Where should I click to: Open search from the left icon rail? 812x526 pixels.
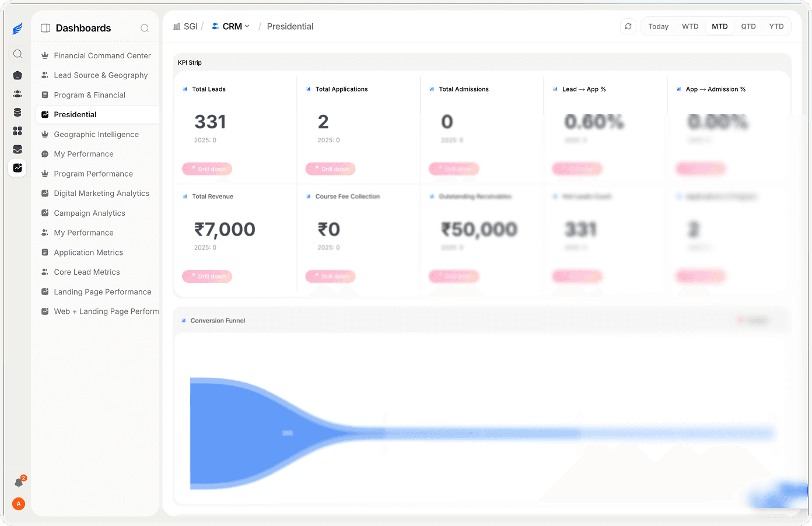[x=17, y=54]
